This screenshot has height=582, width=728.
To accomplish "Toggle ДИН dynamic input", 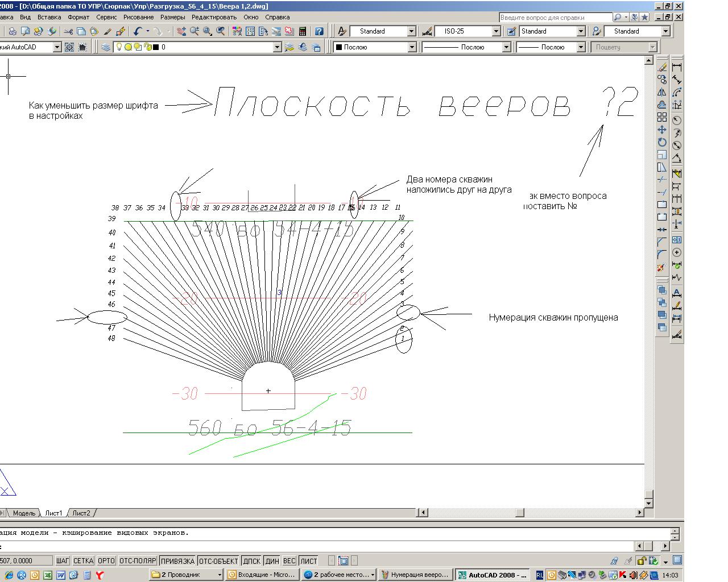I will (x=272, y=561).
